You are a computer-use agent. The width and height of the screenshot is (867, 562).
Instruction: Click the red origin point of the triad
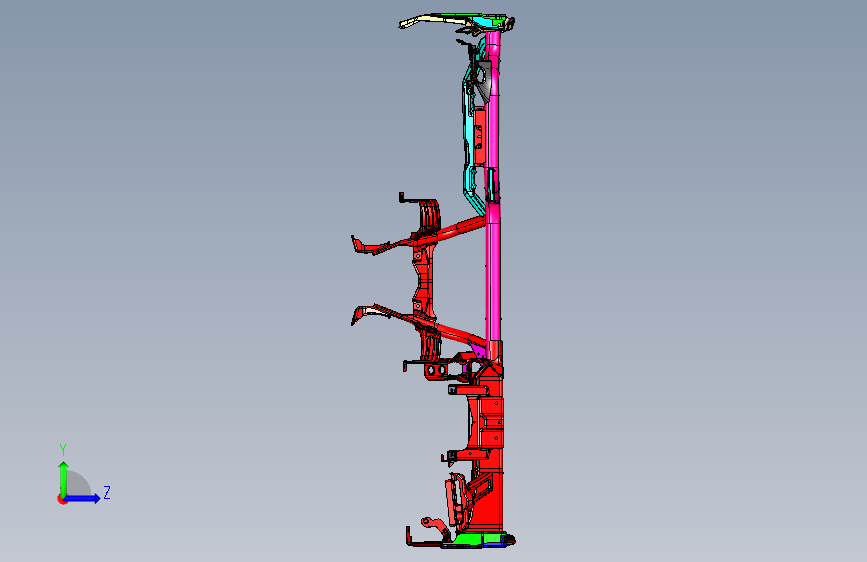pyautogui.click(x=62, y=499)
